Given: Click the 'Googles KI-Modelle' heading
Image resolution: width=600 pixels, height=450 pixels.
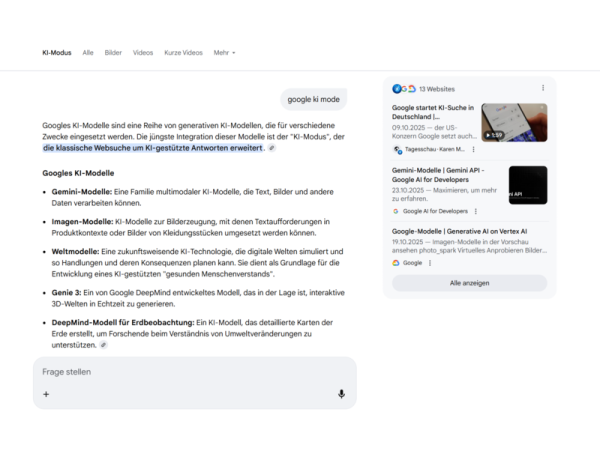Looking at the screenshot, I should coord(78,173).
